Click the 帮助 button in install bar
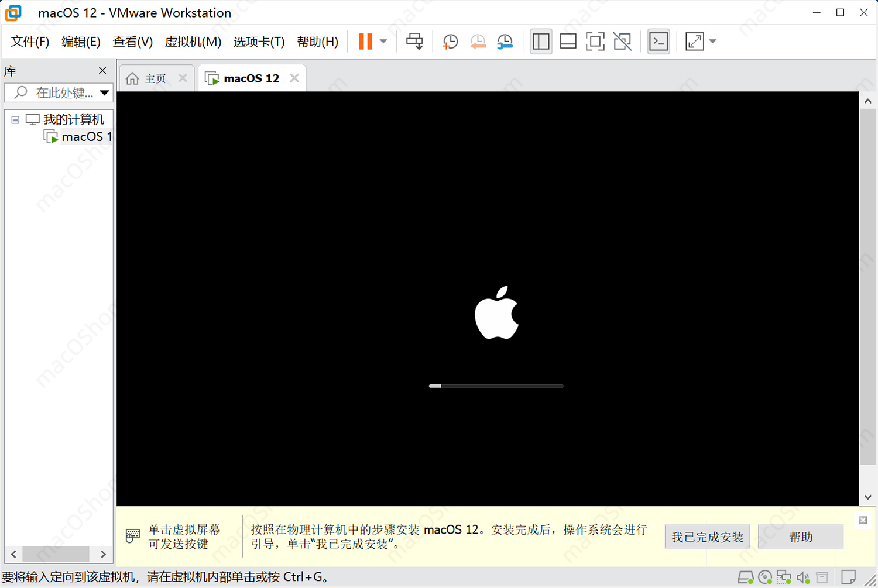This screenshot has width=878, height=588. pos(801,537)
